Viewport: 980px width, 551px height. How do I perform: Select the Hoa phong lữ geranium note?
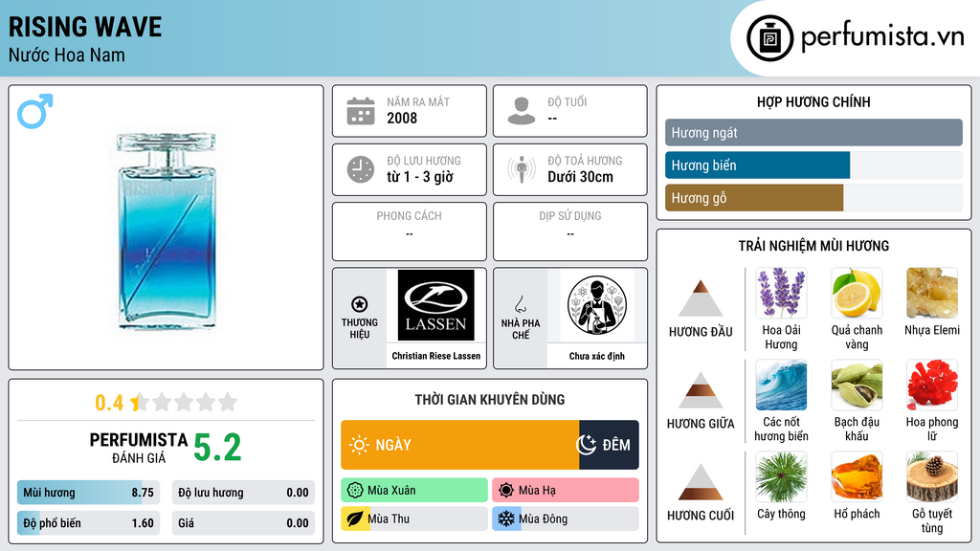coord(932,386)
